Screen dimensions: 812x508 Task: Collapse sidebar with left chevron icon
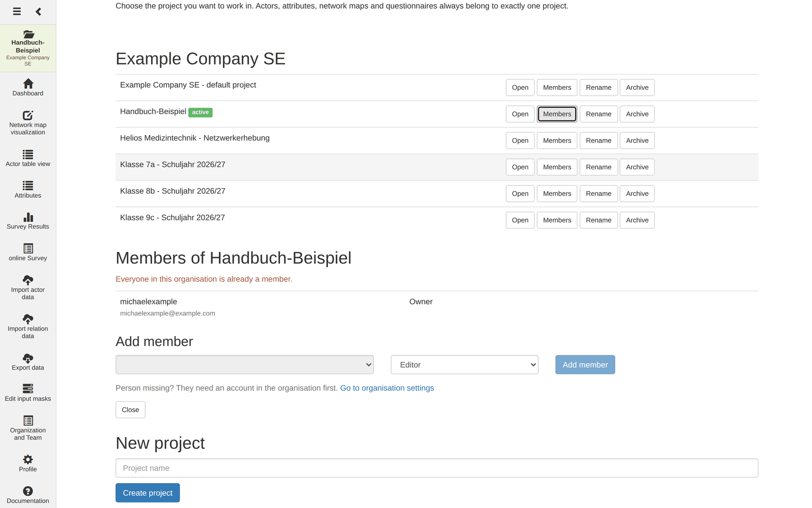point(38,11)
